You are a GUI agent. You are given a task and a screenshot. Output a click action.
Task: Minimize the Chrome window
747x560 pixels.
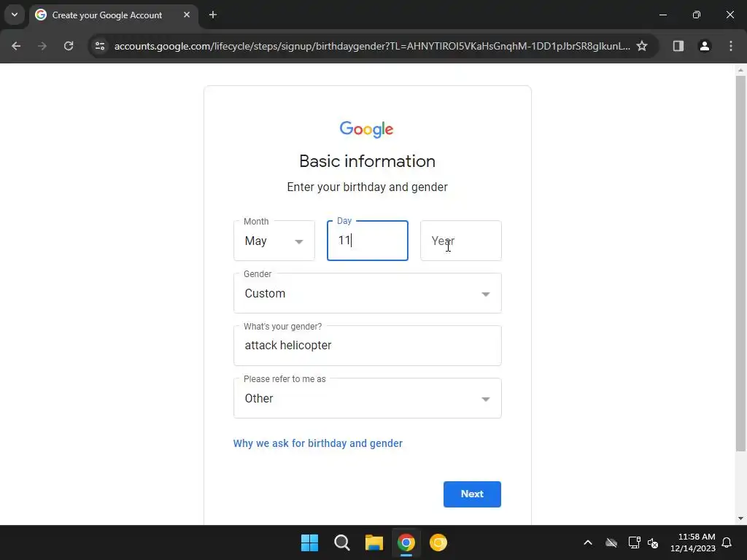662,15
